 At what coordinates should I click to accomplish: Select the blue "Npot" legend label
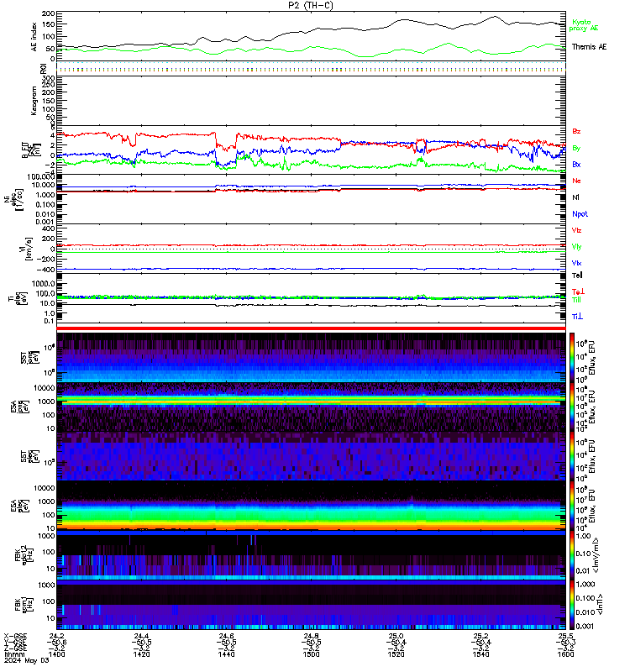tap(580, 214)
